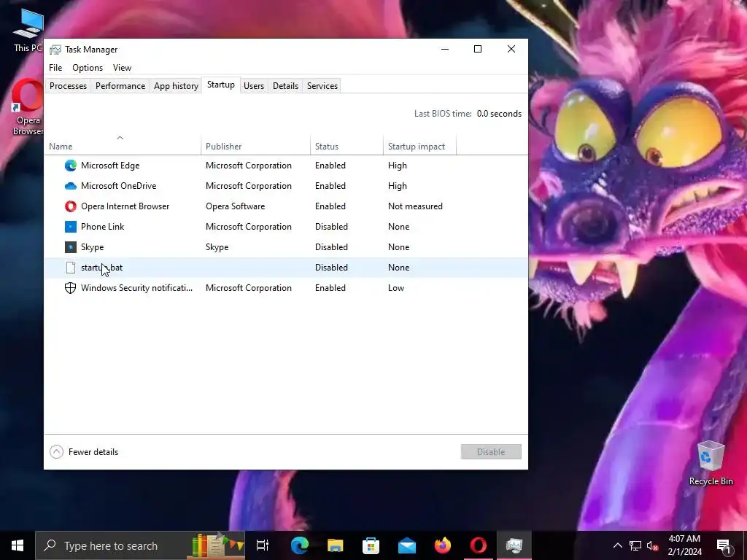Switch to the Processes tab

coord(68,86)
